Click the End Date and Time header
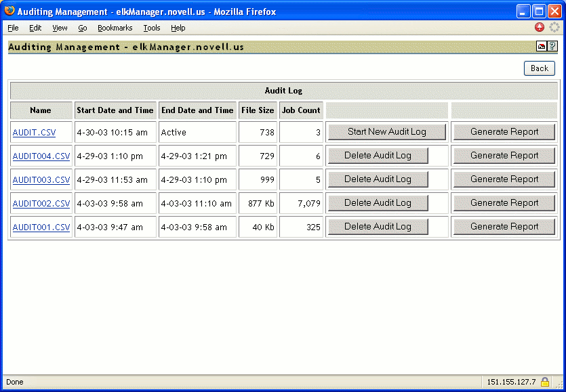566x392 pixels. pos(197,110)
